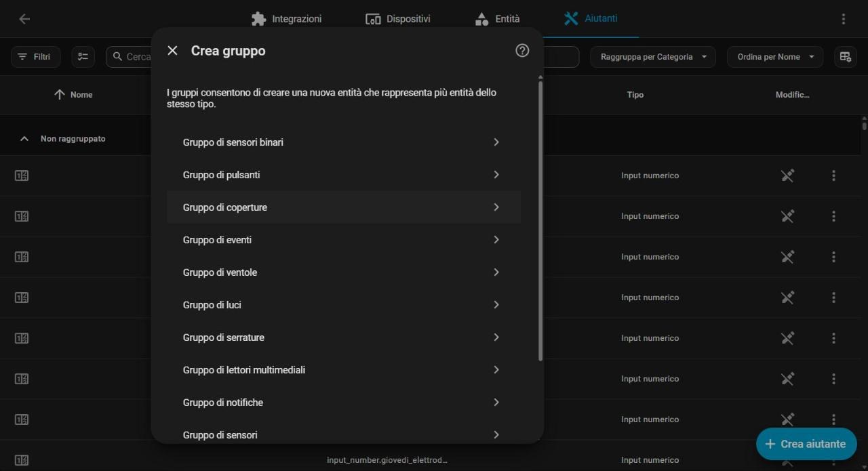Go back with the arrow icon
The image size is (868, 471).
pos(24,19)
